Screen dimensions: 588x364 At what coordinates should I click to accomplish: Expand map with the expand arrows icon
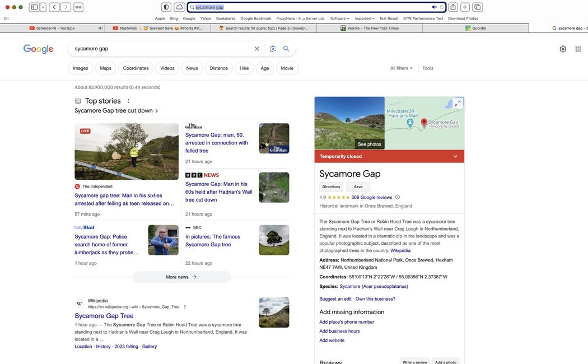pyautogui.click(x=458, y=104)
